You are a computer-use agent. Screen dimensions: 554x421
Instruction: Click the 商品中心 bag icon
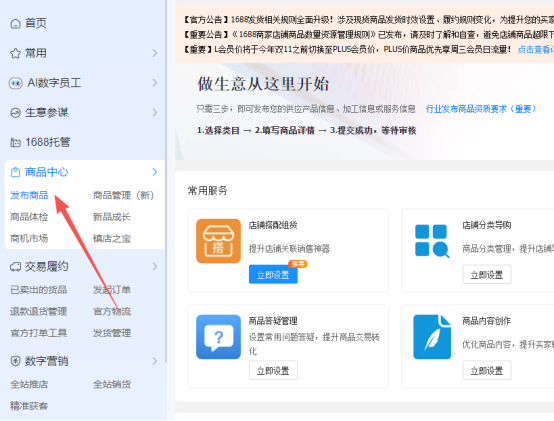click(16, 172)
